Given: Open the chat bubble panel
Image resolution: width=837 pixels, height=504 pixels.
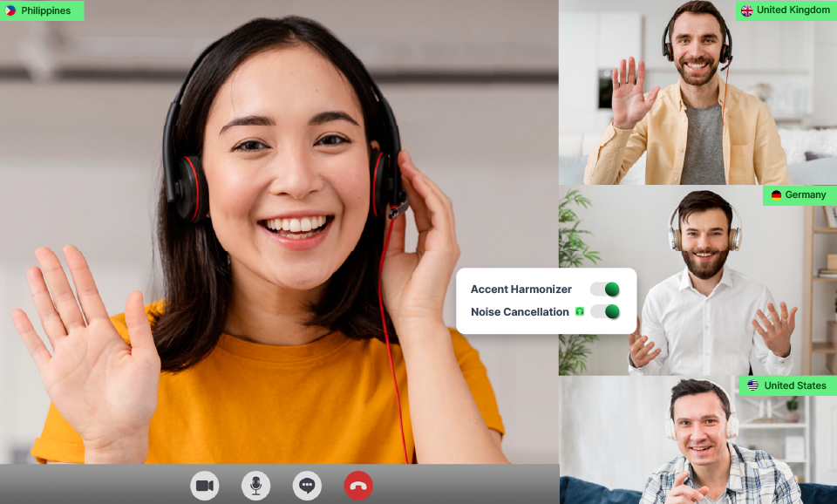Looking at the screenshot, I should pos(306,486).
